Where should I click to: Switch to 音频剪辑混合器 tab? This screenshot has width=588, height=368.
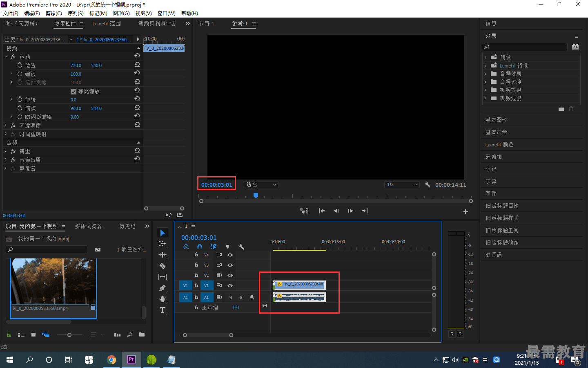(x=157, y=23)
